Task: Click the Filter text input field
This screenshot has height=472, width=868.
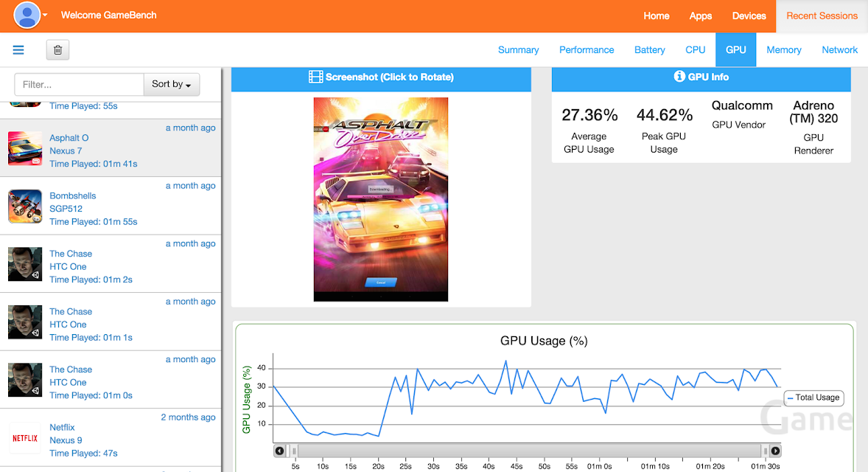Action: tap(79, 85)
